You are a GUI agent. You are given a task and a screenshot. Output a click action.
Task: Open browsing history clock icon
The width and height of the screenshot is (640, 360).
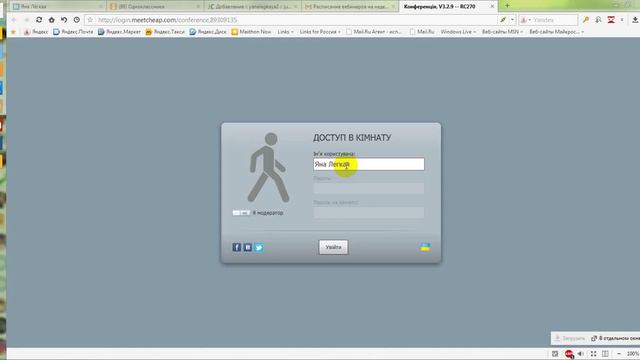(x=77, y=20)
